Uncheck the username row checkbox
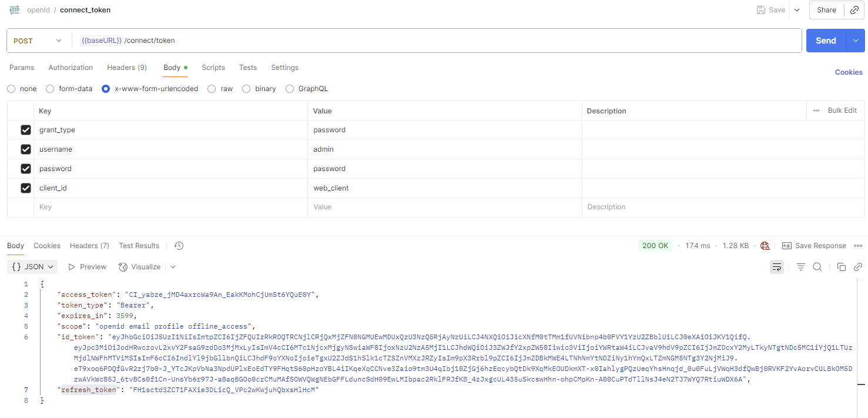This screenshot has height=418, width=868. [26, 149]
